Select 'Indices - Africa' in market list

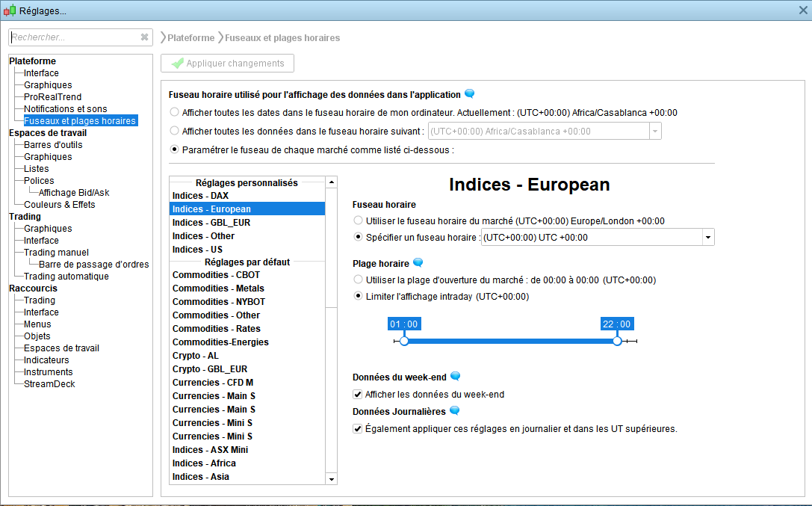247,463
